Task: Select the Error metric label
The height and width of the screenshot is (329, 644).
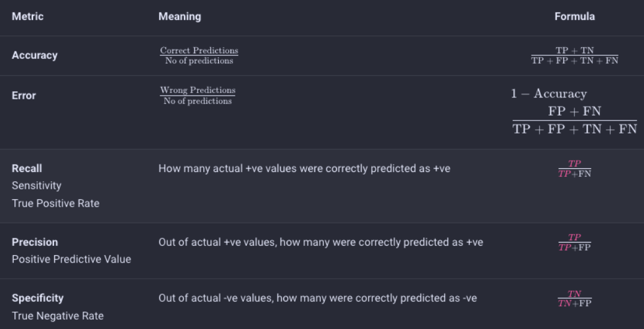Action: (24, 96)
